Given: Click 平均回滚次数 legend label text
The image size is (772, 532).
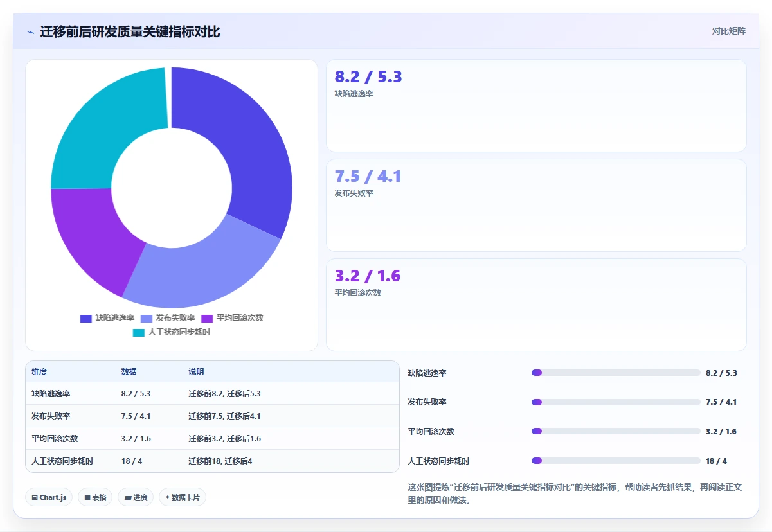Looking at the screenshot, I should coord(240,318).
